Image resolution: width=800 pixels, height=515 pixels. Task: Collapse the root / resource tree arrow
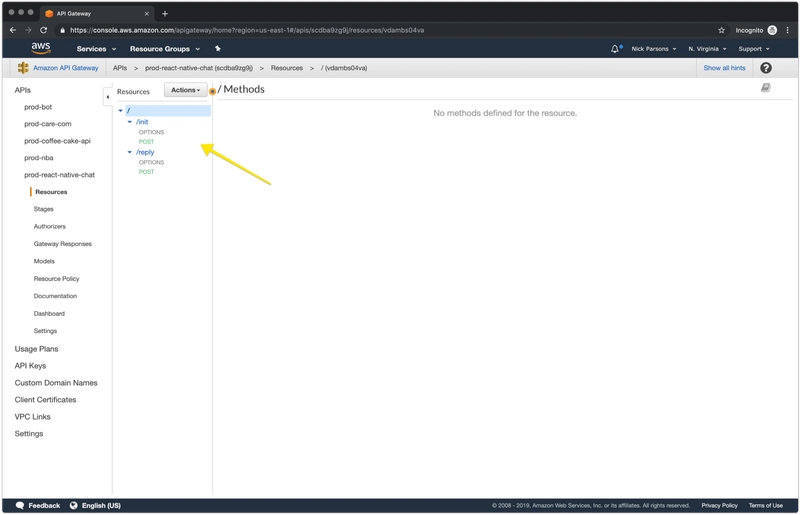tap(120, 110)
